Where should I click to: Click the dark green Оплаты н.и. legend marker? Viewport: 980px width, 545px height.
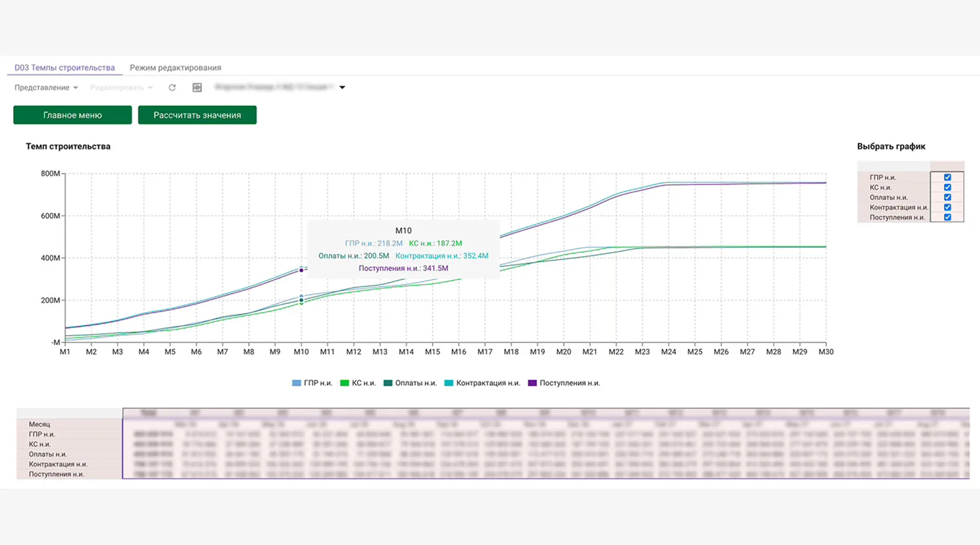[x=388, y=383]
